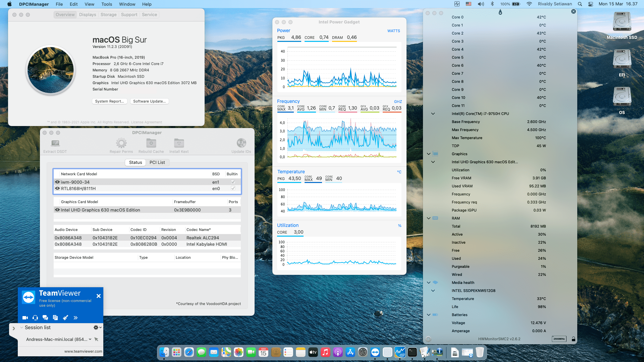Switch to the Displays tab in About This Mac
This screenshot has width=644, height=362.
click(x=88, y=15)
